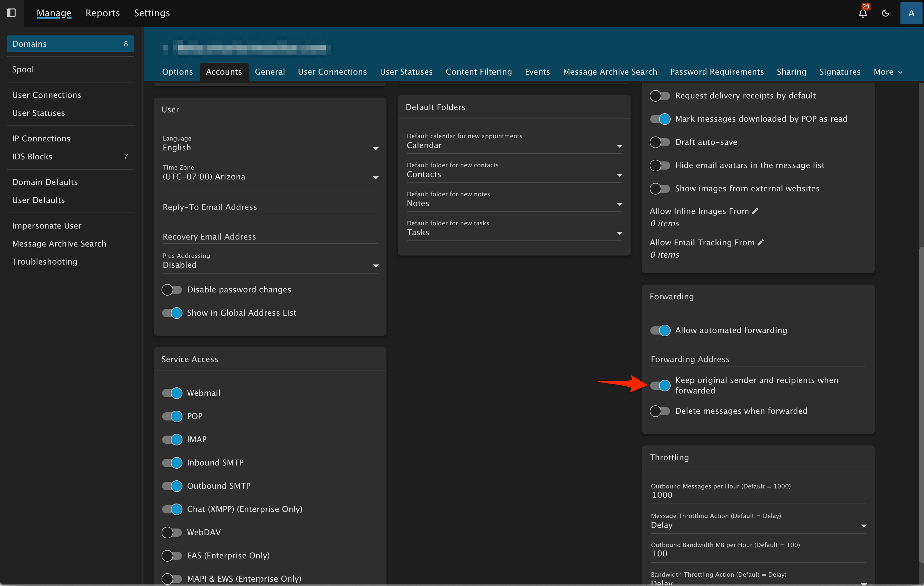
Task: Open Message Throttling Action dropdown
Action: click(758, 525)
